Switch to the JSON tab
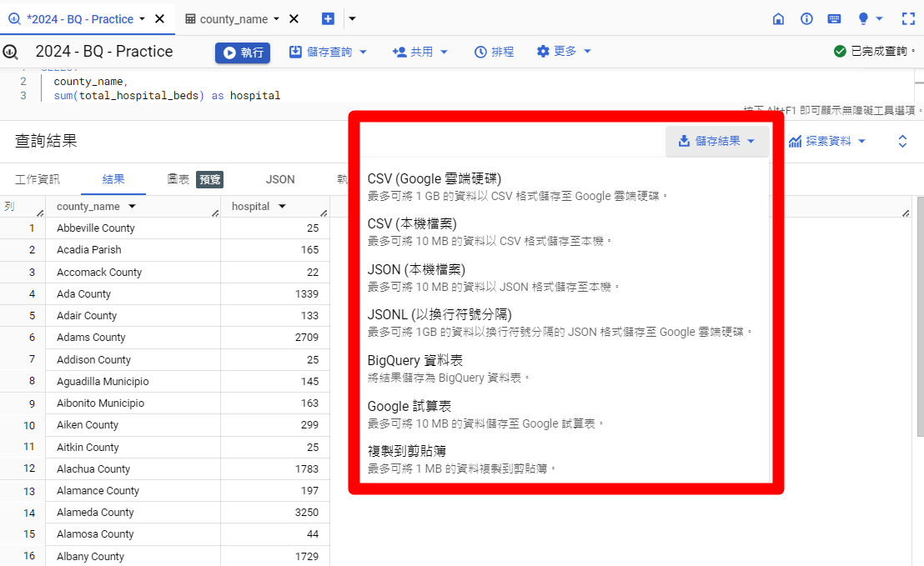The image size is (924, 566). (280, 179)
